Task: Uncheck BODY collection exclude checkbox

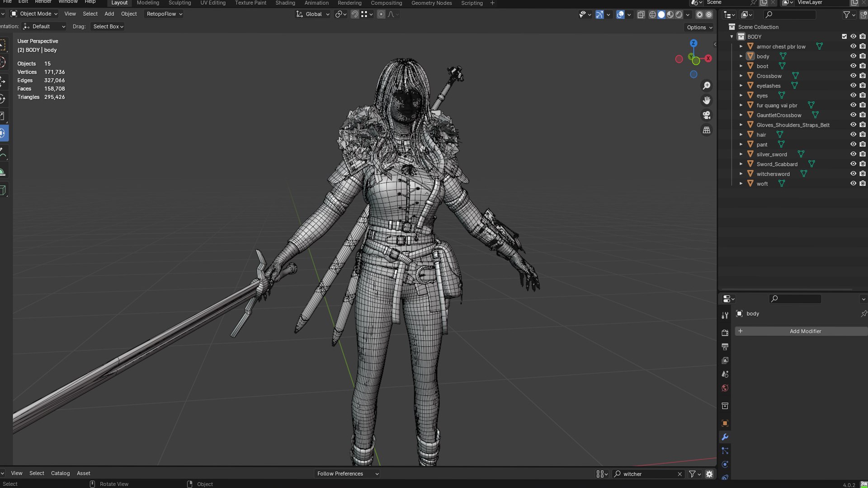Action: click(x=844, y=37)
